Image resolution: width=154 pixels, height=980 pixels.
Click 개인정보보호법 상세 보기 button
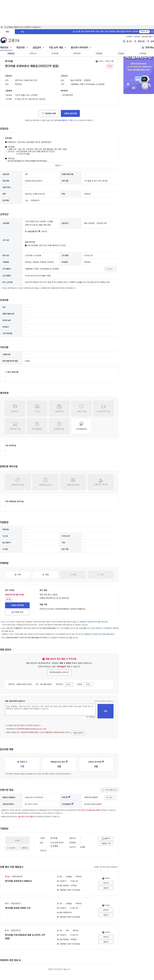[x=59, y=672]
